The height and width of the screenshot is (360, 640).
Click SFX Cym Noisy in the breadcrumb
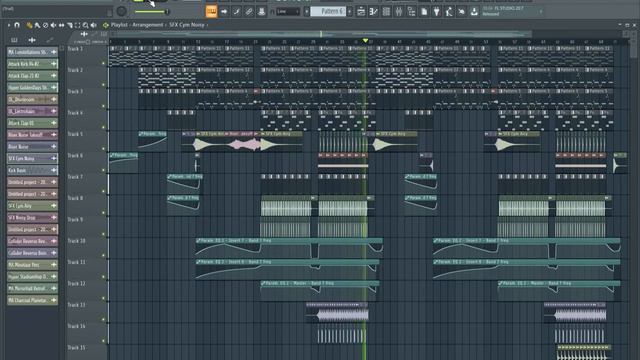tap(187, 25)
